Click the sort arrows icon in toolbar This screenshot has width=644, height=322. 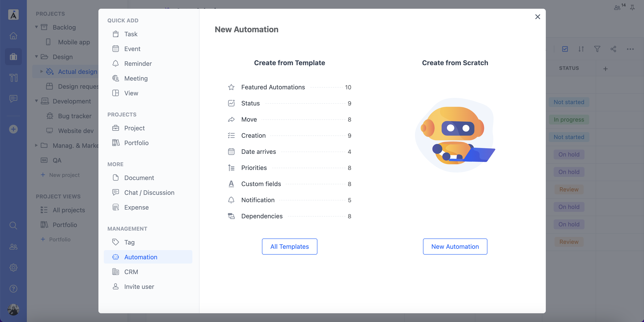[x=581, y=49]
